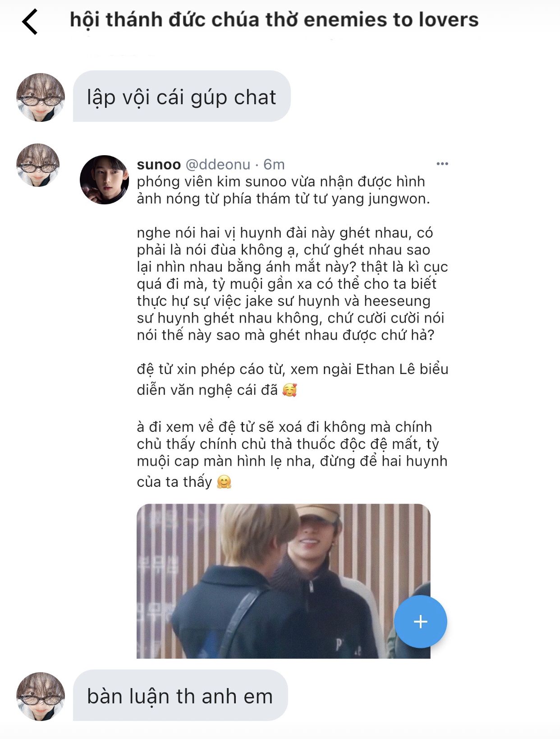Select the "lập vội cái gúp chat" message bubble
This screenshot has width=560, height=739.
[x=182, y=96]
